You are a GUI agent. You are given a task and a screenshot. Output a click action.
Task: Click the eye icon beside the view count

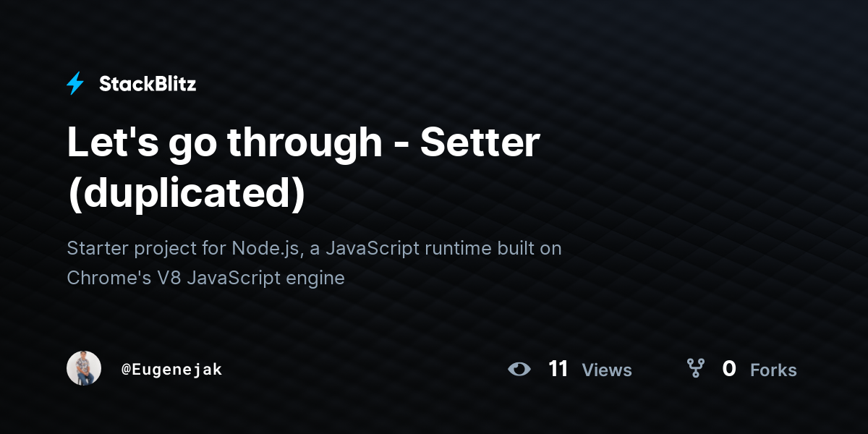(x=519, y=370)
